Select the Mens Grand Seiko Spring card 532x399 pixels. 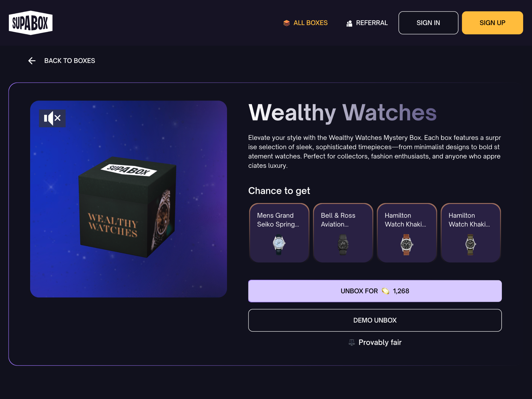(x=279, y=233)
